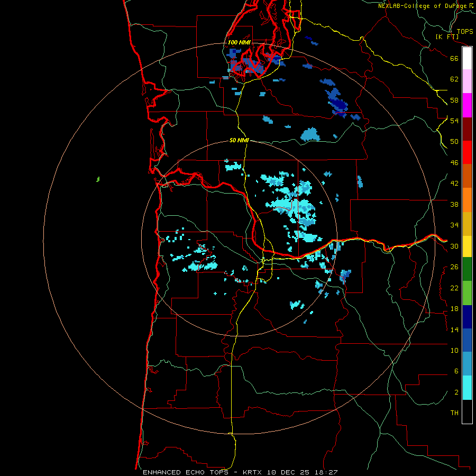Click the white swatch in the tops legend

click(467, 58)
